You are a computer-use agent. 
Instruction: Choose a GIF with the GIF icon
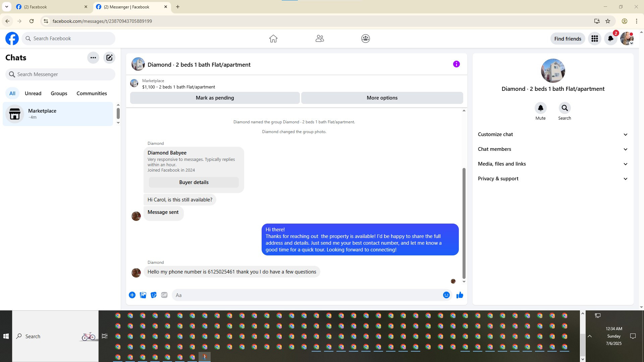coord(164,295)
